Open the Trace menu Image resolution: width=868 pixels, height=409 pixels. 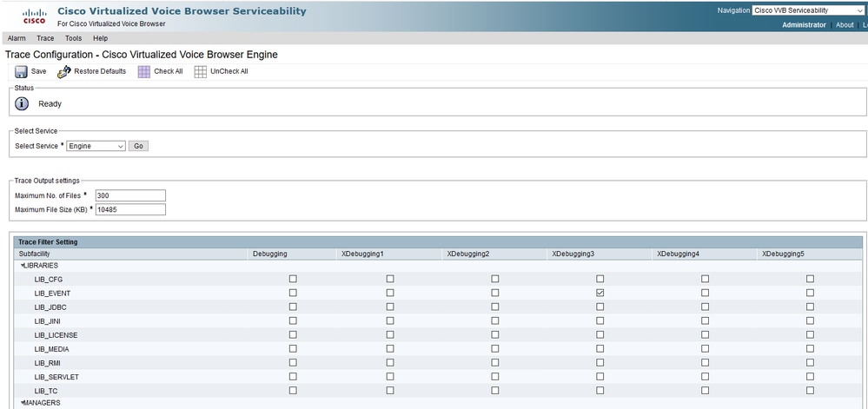point(45,38)
